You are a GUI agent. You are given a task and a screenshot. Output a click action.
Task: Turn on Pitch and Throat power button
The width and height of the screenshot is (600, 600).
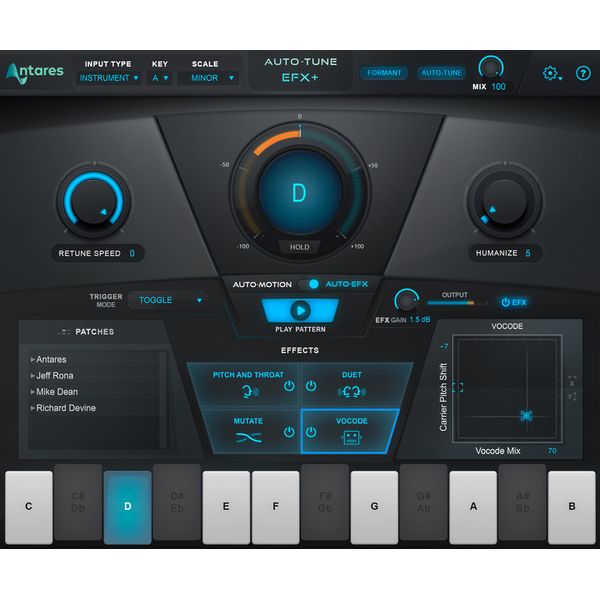[289, 386]
